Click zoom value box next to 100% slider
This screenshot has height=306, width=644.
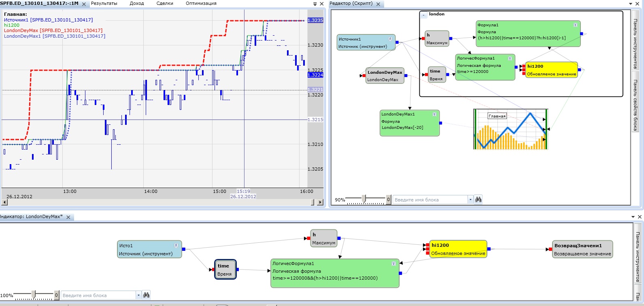pos(57,295)
